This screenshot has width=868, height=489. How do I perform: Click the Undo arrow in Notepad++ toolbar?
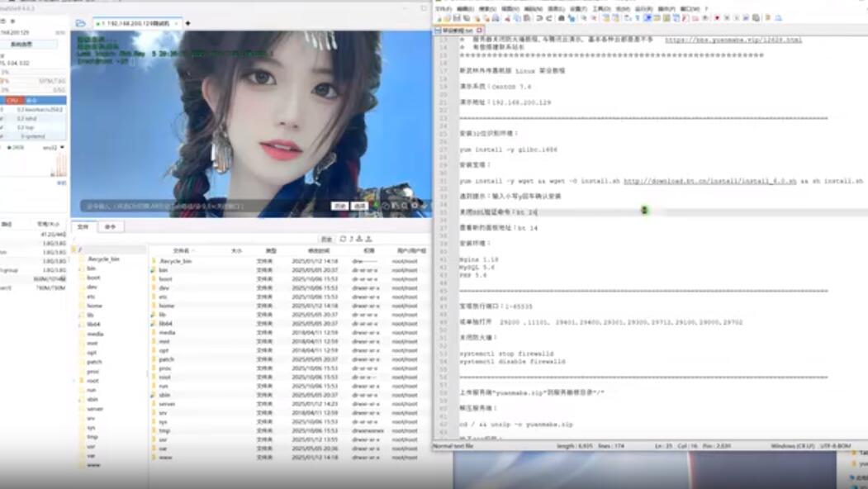coord(539,17)
